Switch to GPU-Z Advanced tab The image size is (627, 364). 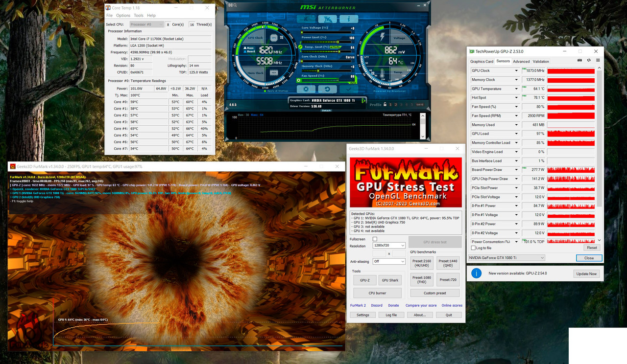point(521,61)
